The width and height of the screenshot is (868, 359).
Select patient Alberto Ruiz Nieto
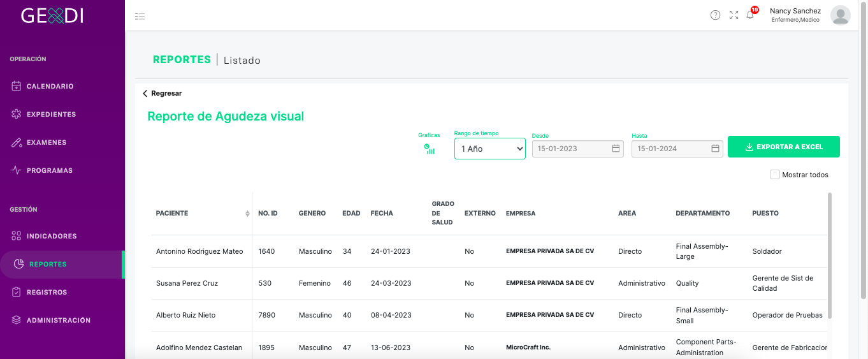(x=186, y=315)
